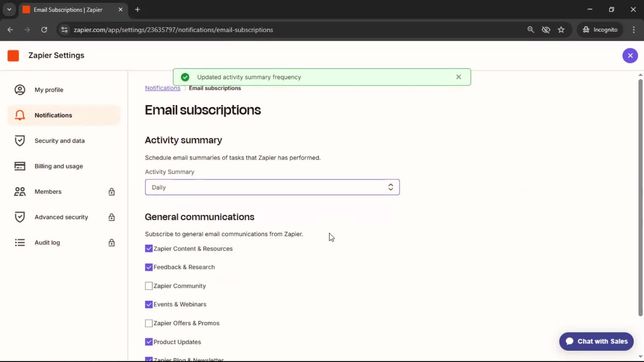Open a new browser tab

(138, 10)
